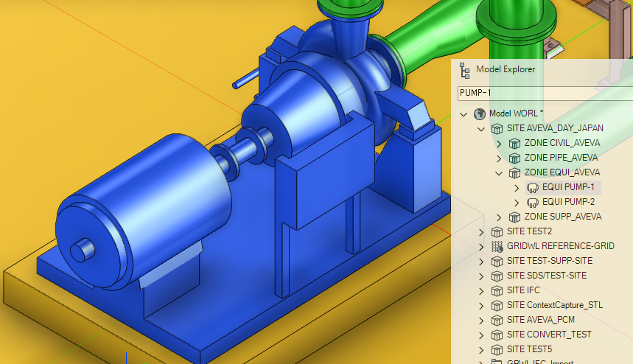Click the ZONE PIPE_AVEVA cube icon

pyautogui.click(x=516, y=158)
